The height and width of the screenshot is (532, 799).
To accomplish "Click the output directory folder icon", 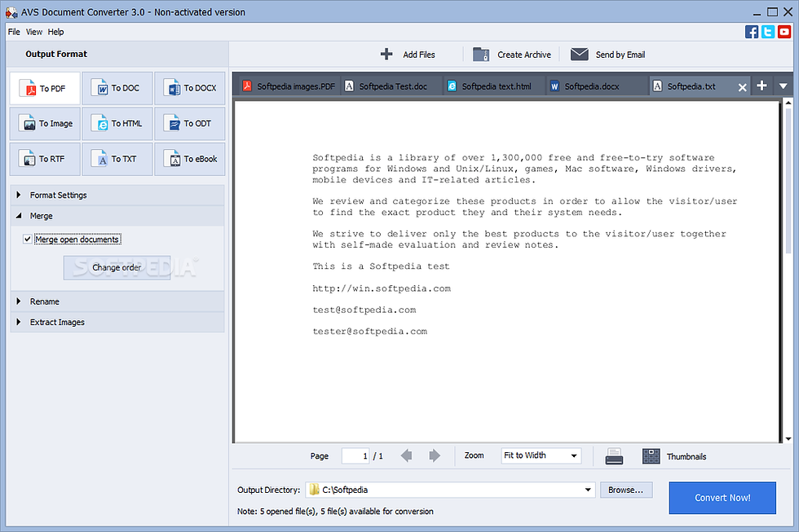I will point(315,490).
